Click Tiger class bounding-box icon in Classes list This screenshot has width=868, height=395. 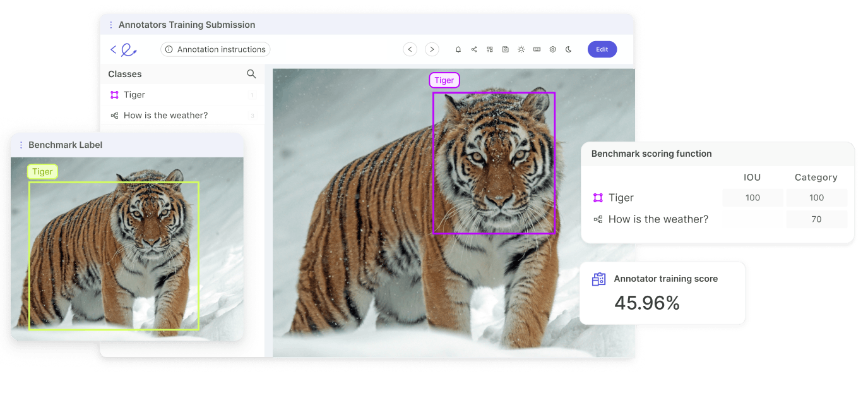(114, 95)
